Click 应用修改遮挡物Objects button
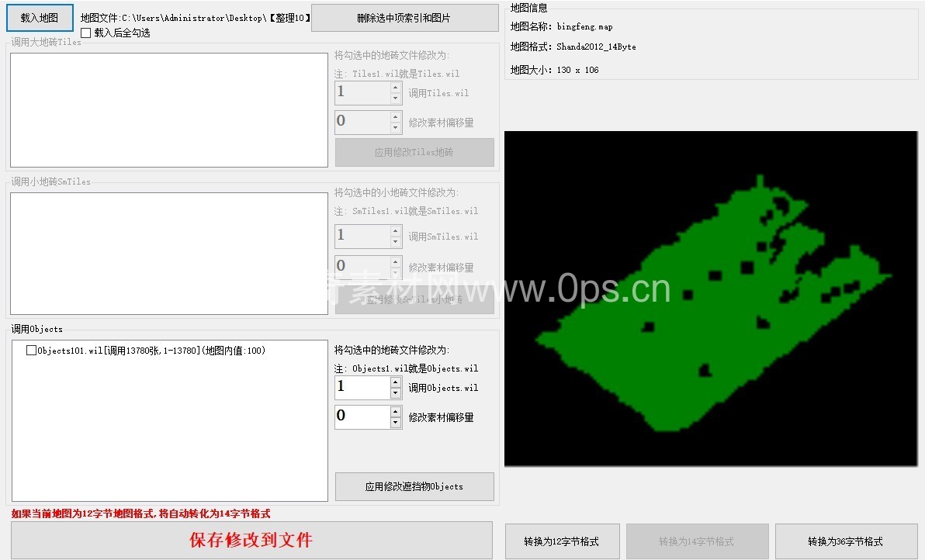925x560 pixels. (x=414, y=487)
